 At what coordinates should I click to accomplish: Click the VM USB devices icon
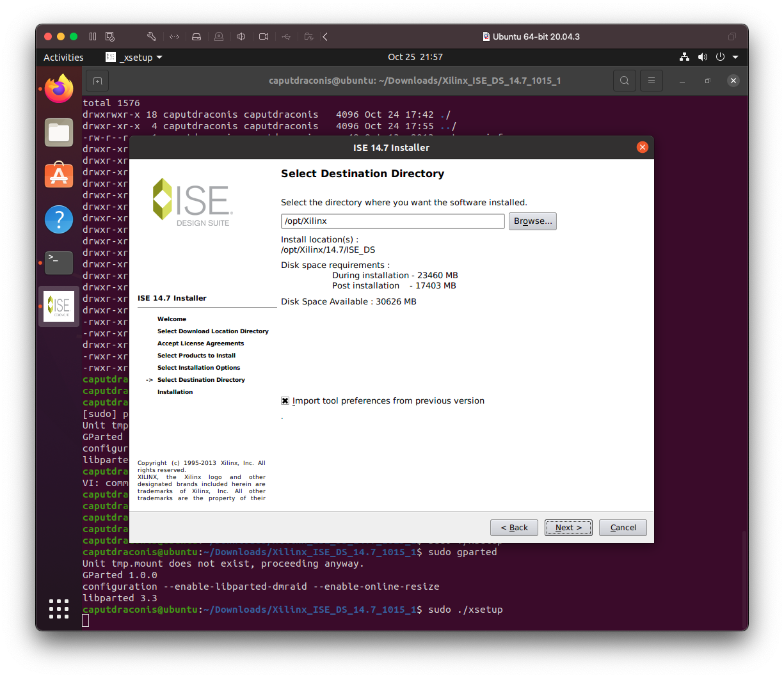[x=286, y=36]
